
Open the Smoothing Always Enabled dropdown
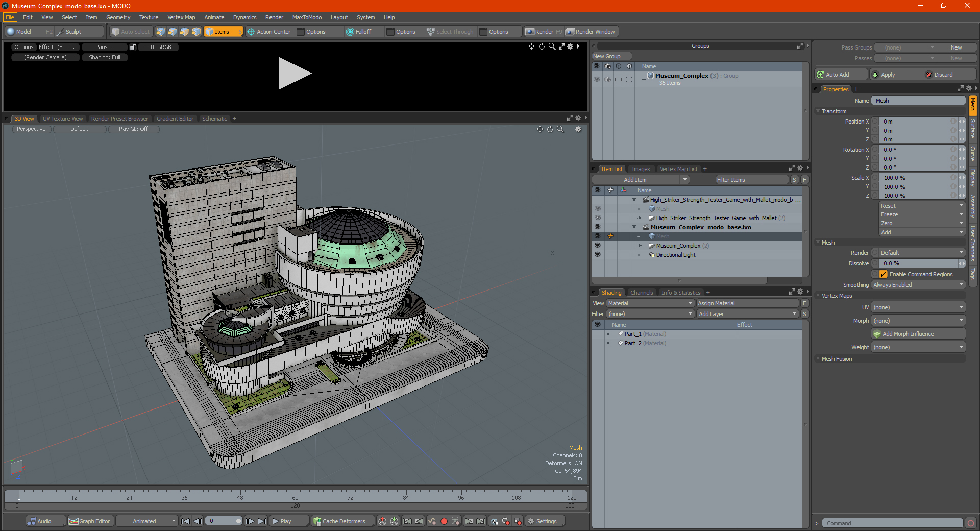tap(918, 285)
